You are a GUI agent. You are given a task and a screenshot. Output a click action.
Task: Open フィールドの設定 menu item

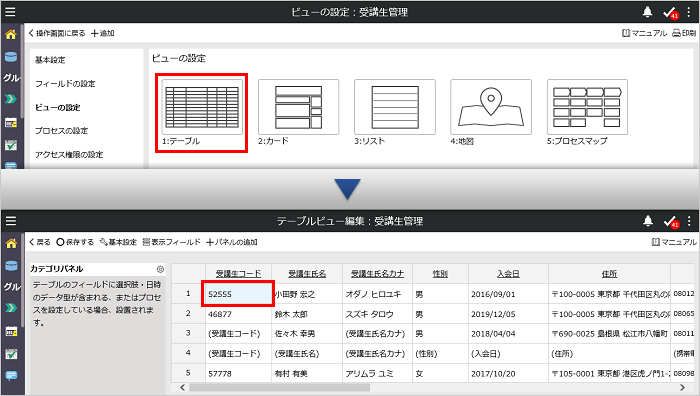tap(65, 83)
